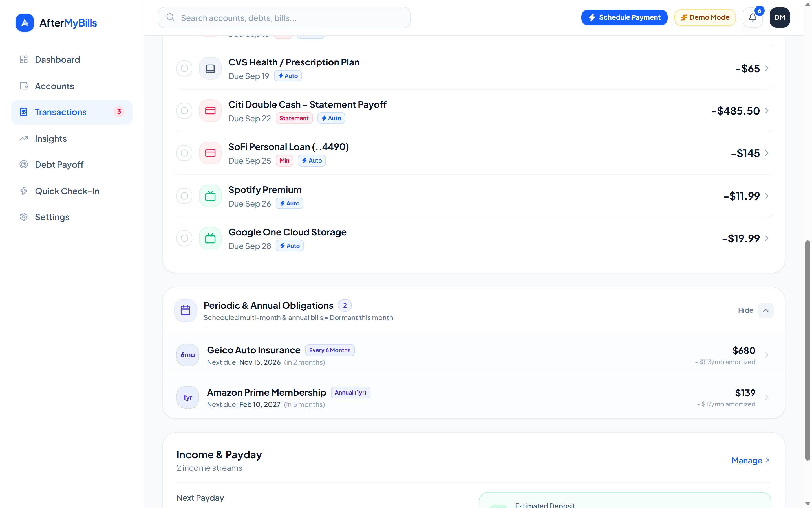This screenshot has width=812, height=508.
Task: Click the Auto badge on CVS Health bill
Action: pos(288,76)
